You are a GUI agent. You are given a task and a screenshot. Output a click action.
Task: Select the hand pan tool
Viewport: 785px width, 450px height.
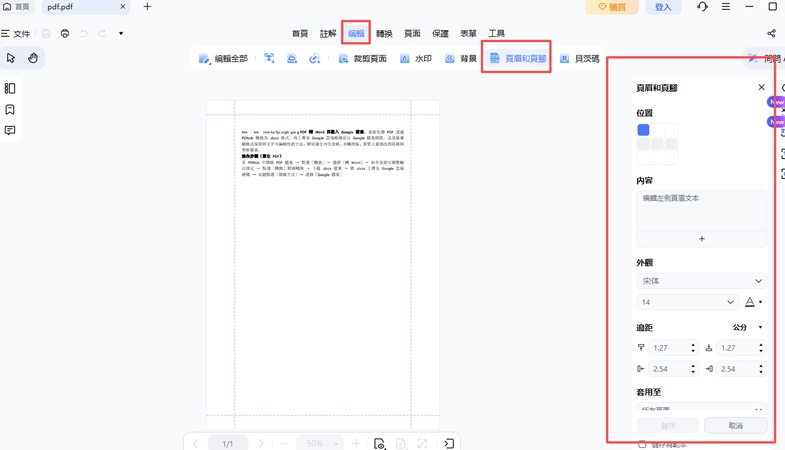33,58
